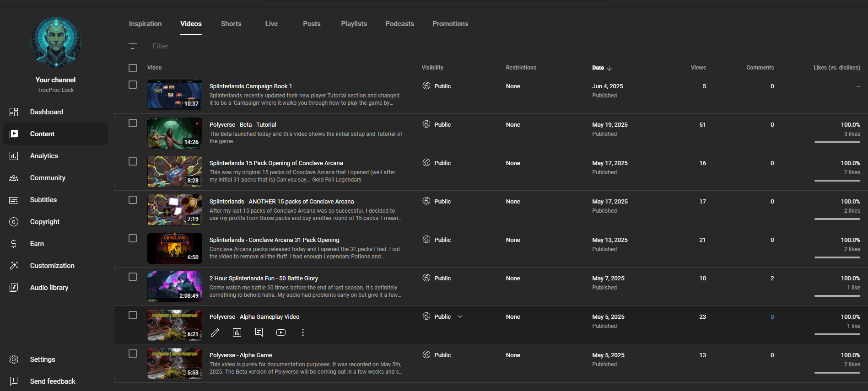Viewport: 868px width, 391px height.
Task: Open thumbnail of Splinterlands Campaign Book 1
Action: click(175, 95)
